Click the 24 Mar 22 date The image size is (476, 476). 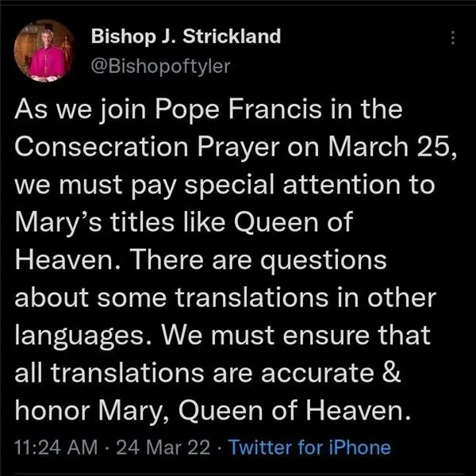(x=163, y=447)
